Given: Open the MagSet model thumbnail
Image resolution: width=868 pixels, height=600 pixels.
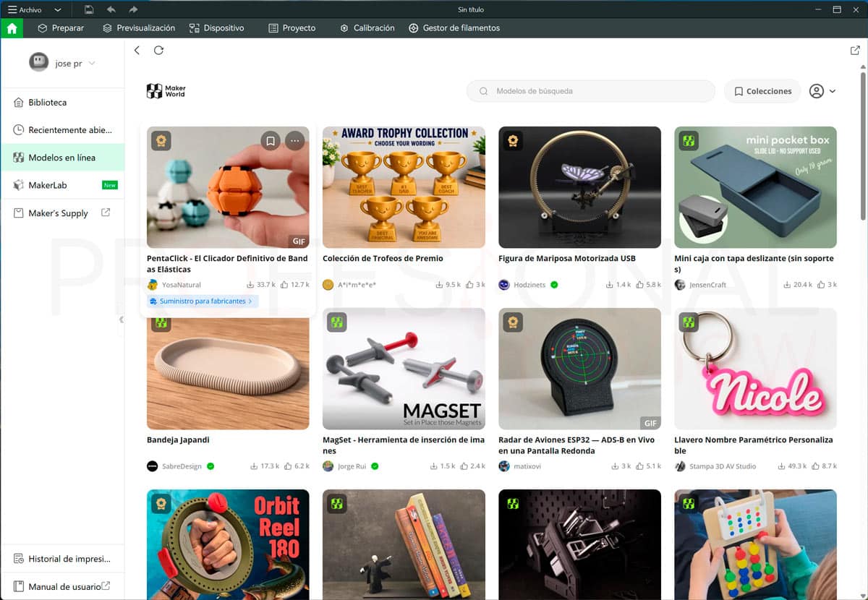Looking at the screenshot, I should point(404,369).
